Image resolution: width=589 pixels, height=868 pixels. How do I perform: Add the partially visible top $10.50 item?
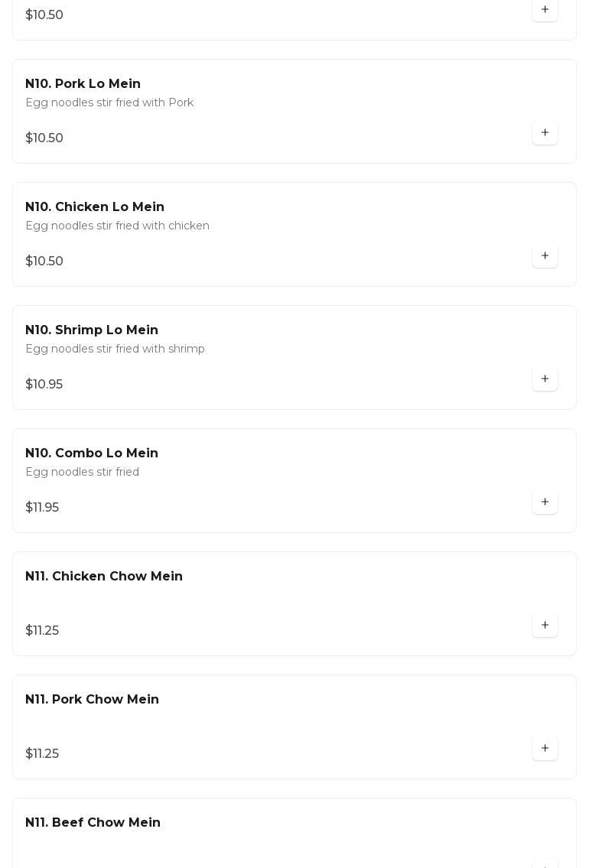(545, 10)
